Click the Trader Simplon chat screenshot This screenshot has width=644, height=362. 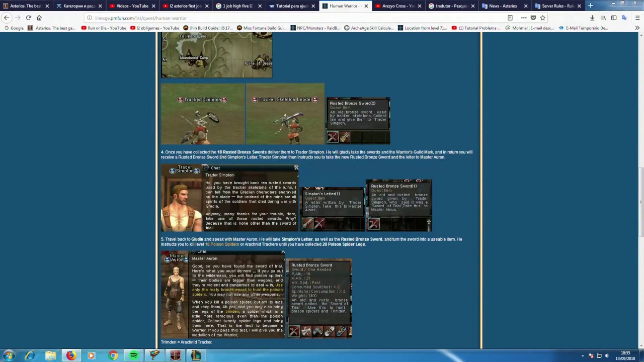click(230, 198)
